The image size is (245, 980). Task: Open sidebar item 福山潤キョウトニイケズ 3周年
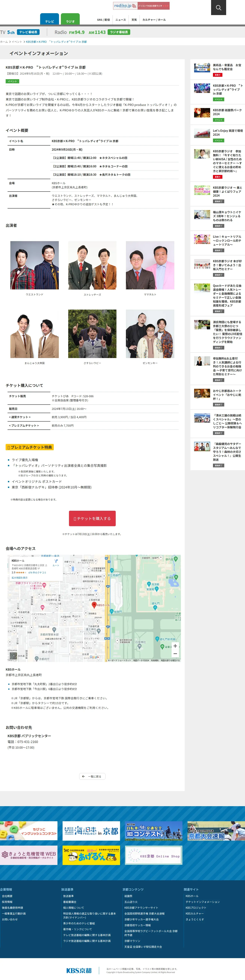click(x=218, y=218)
